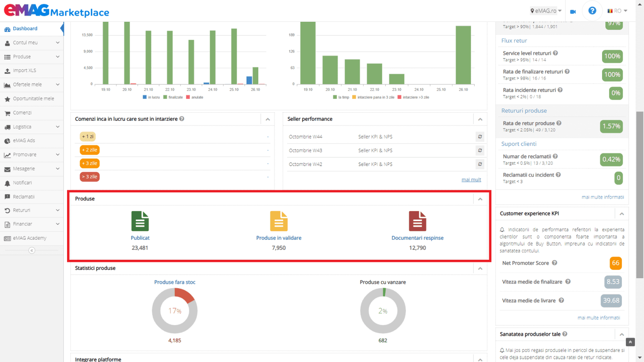
Task: Toggle the 'in lucru' chart legend item
Action: coord(151,97)
